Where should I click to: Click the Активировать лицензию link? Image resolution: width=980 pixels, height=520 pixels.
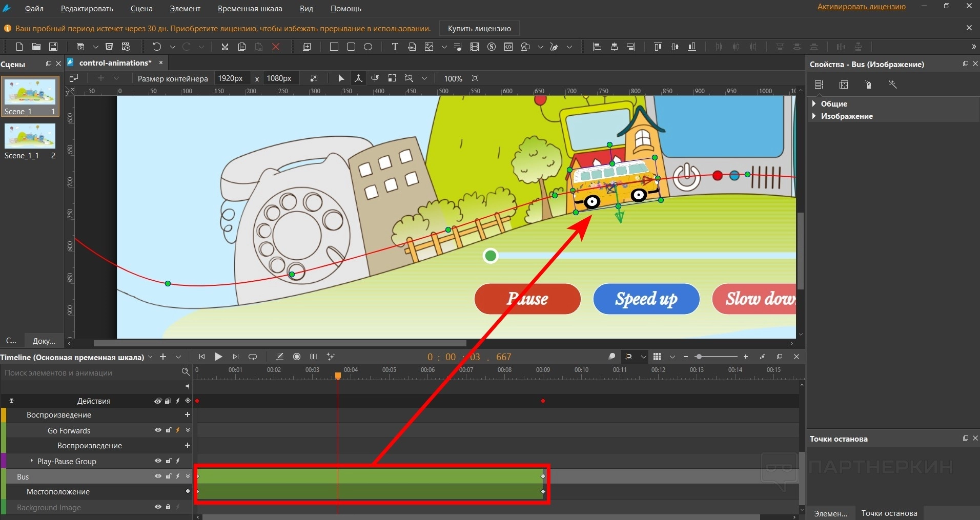coord(861,7)
